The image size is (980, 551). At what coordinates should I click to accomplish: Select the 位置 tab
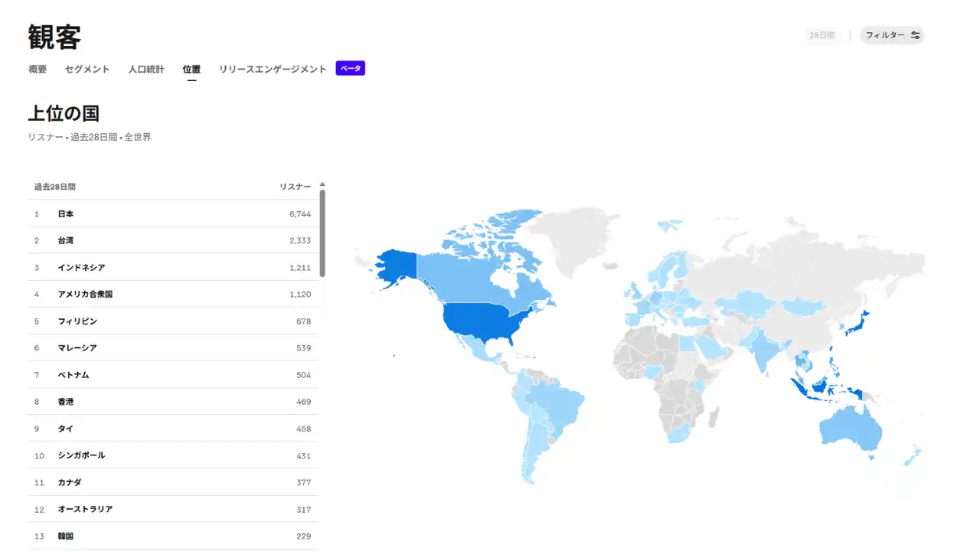click(x=191, y=69)
